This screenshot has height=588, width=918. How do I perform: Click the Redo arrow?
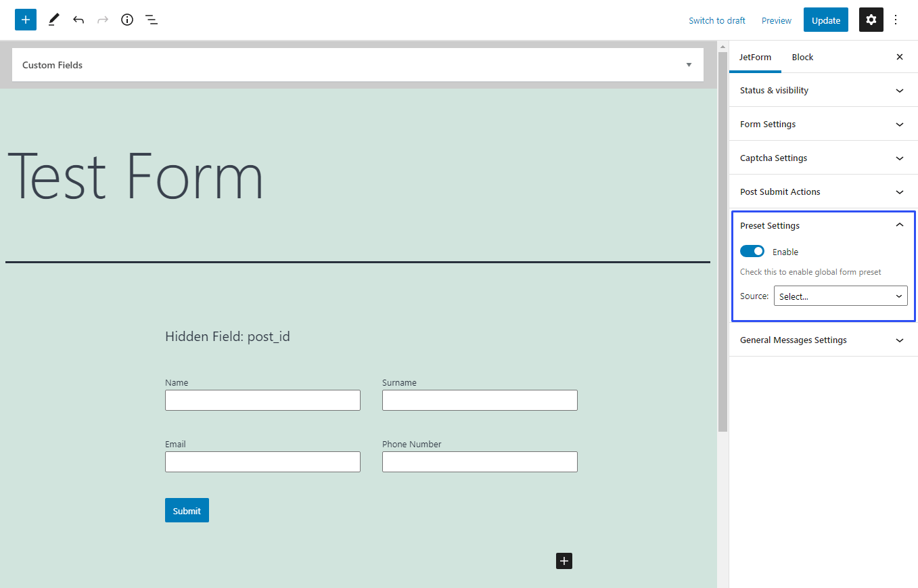pos(102,20)
